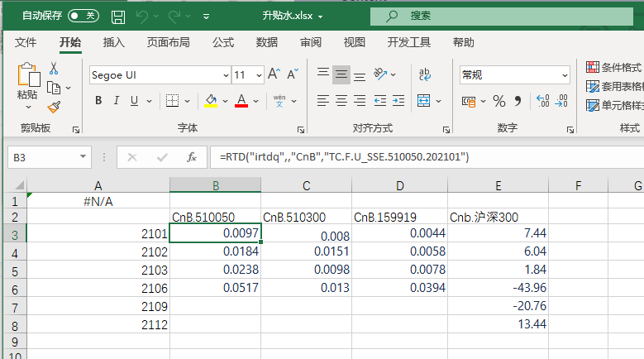Click the Undo arrow icon

(141, 16)
